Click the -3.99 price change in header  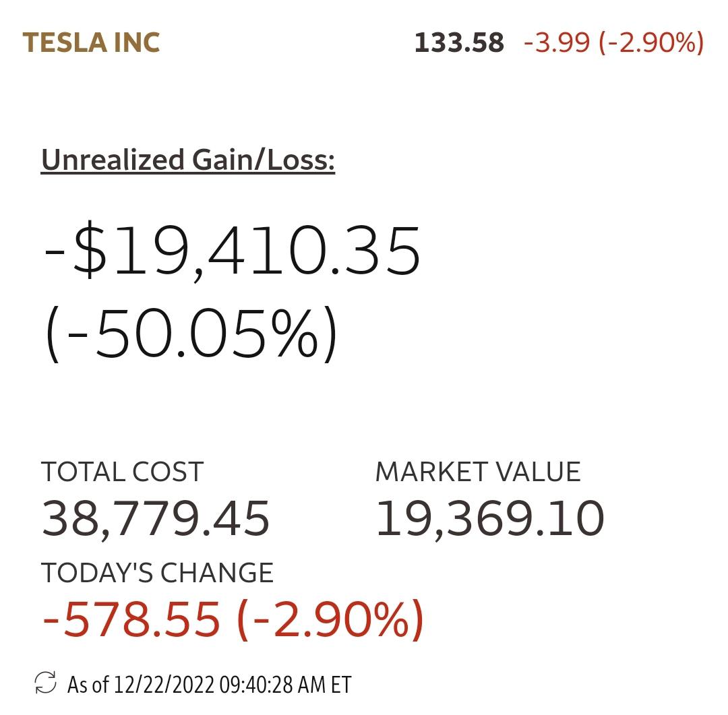(x=556, y=43)
